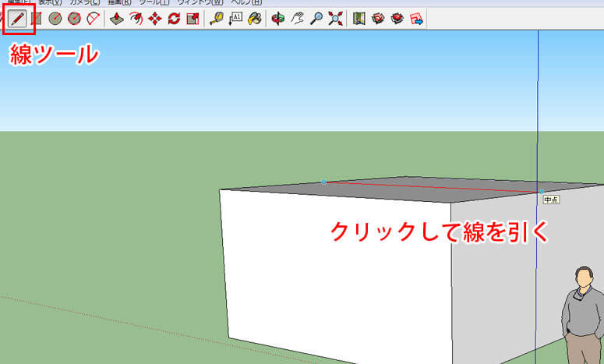This screenshot has height=364, width=604.
Task: Select the Line (pencil) tool
Action: 18,19
